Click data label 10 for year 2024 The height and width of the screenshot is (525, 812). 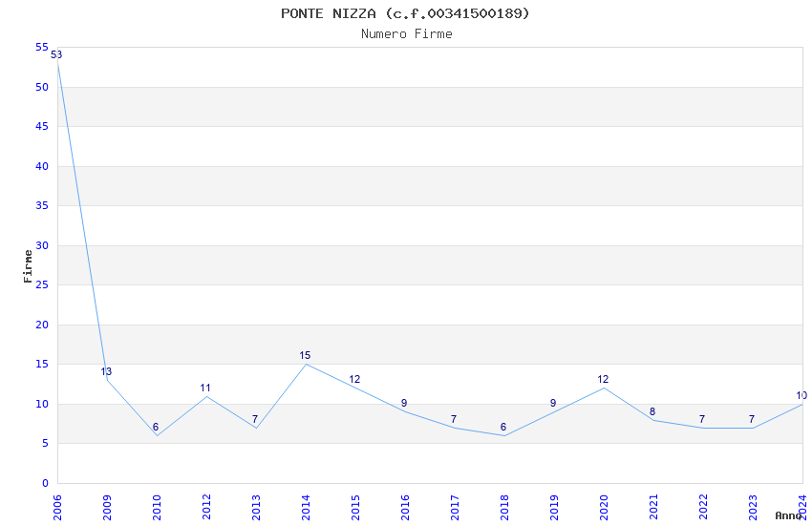tap(801, 395)
